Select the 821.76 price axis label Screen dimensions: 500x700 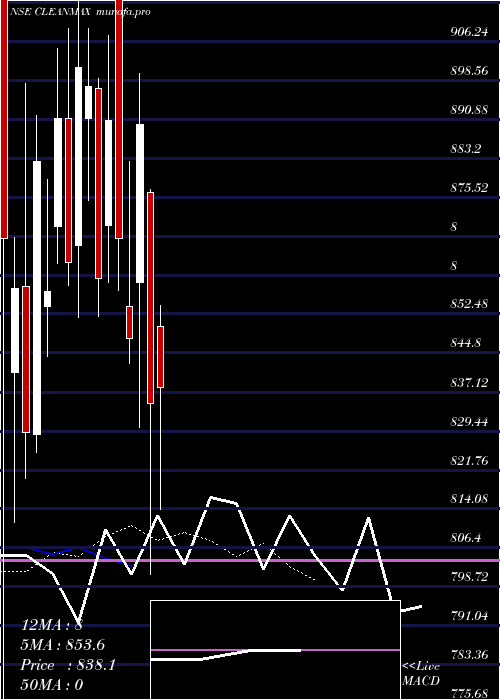coord(469,460)
